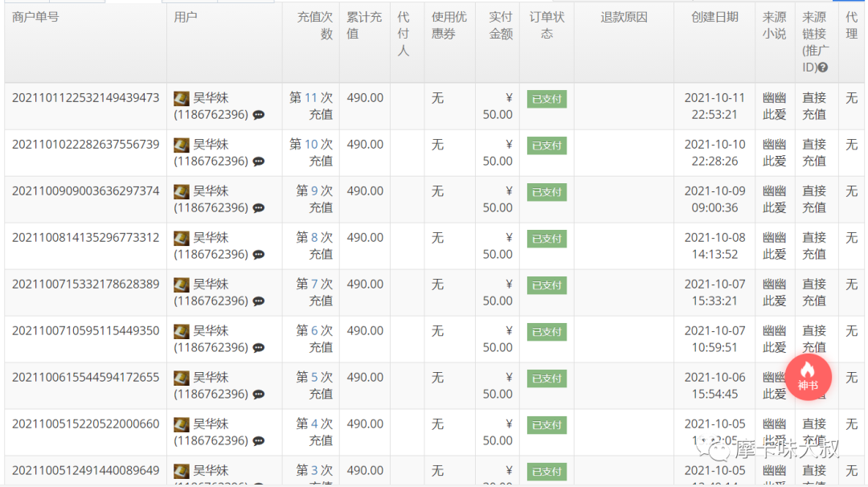Image resolution: width=868 pixels, height=487 pixels.
Task: Click creation date 2021-10-11 22:53:21
Action: click(714, 106)
